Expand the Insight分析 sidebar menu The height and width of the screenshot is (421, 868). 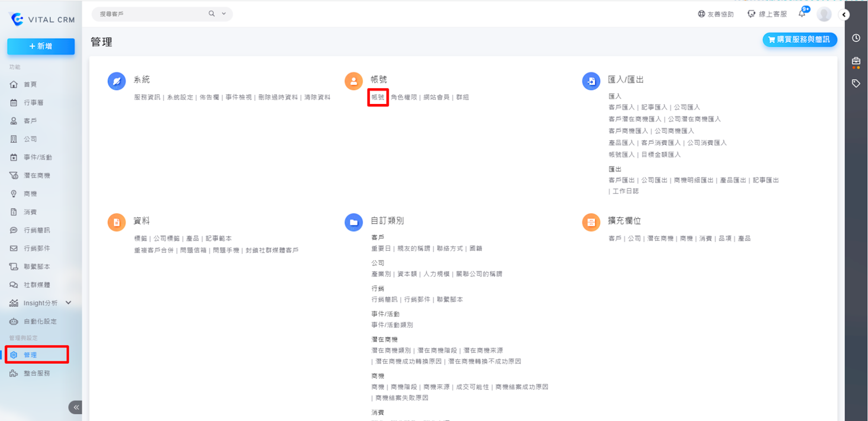coord(68,303)
